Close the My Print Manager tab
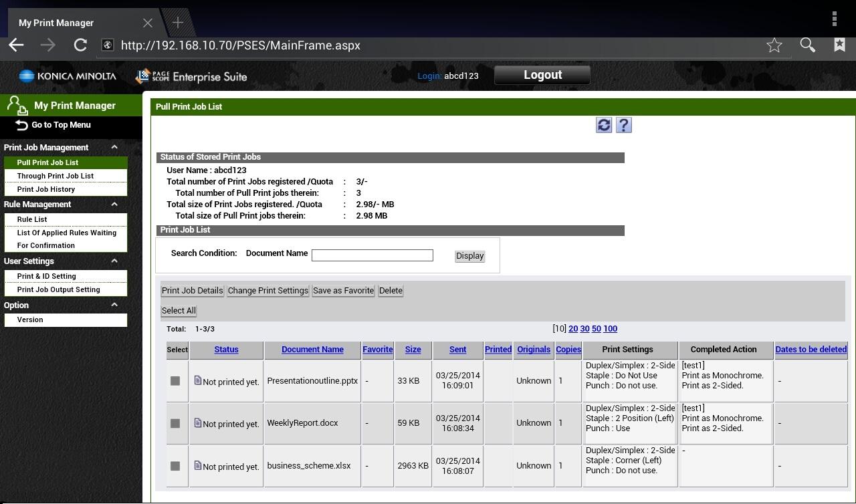This screenshot has height=504, width=856. pyautogui.click(x=148, y=23)
